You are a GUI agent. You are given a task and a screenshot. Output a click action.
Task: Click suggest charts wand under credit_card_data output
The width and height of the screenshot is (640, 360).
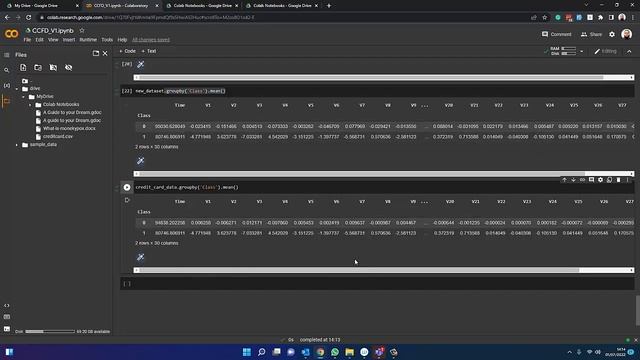pos(141,257)
